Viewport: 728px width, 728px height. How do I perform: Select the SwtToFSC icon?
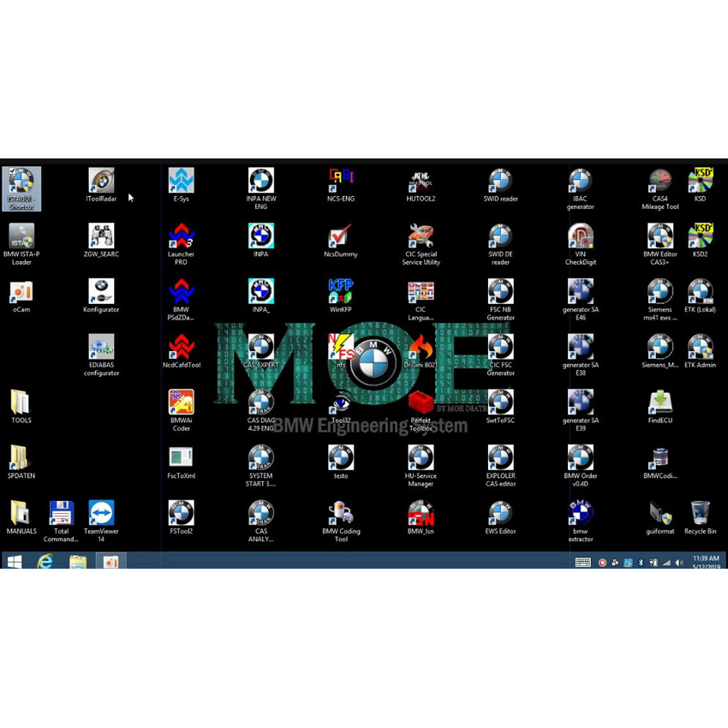coord(500,407)
